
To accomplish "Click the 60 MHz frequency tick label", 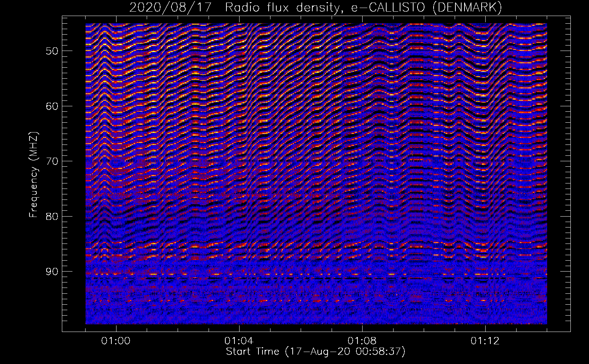I will coord(52,106).
